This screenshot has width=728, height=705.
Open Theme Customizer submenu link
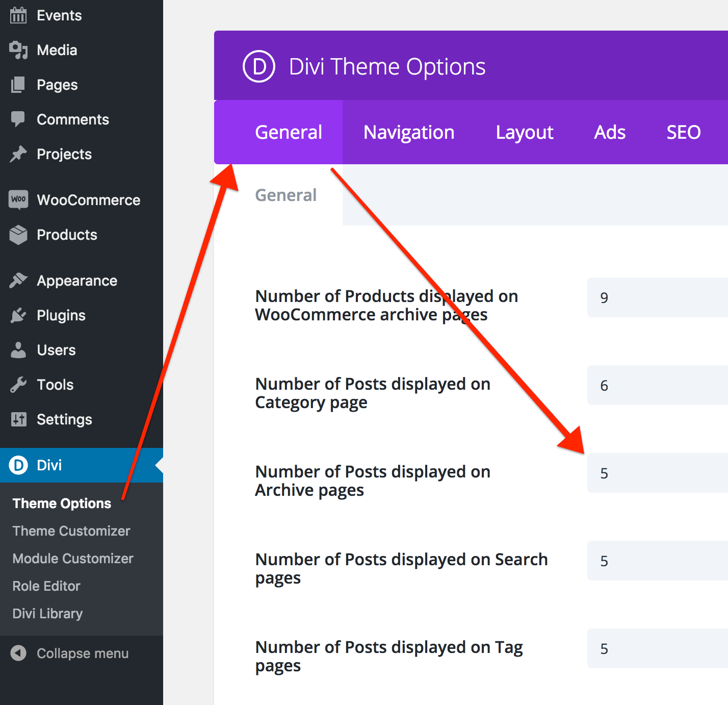click(71, 531)
